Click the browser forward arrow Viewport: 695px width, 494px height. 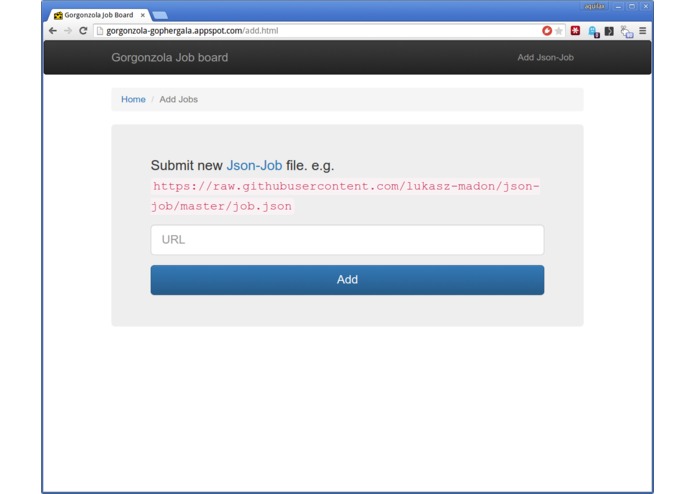tap(68, 31)
